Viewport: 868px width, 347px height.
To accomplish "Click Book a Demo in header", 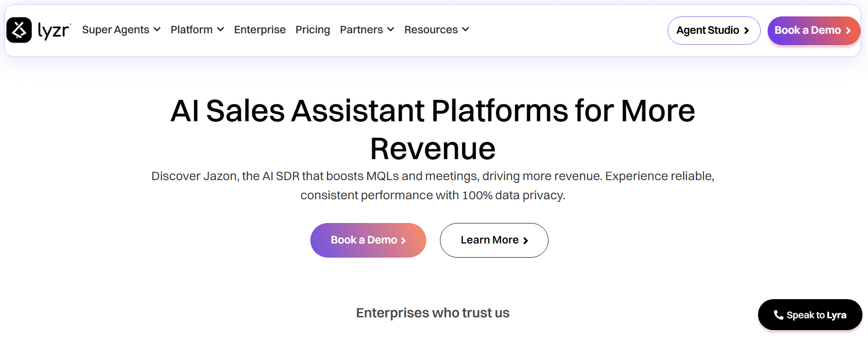I will pyautogui.click(x=814, y=31).
